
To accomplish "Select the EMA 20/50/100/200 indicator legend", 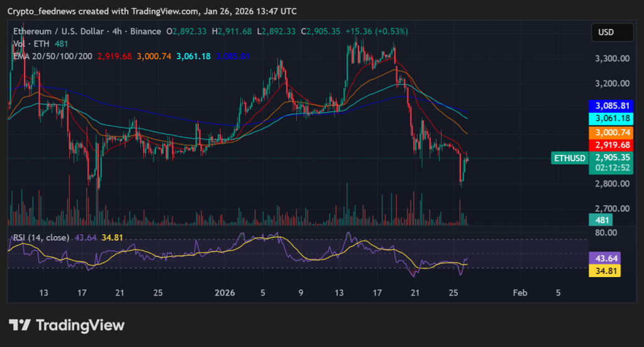I will pos(53,56).
